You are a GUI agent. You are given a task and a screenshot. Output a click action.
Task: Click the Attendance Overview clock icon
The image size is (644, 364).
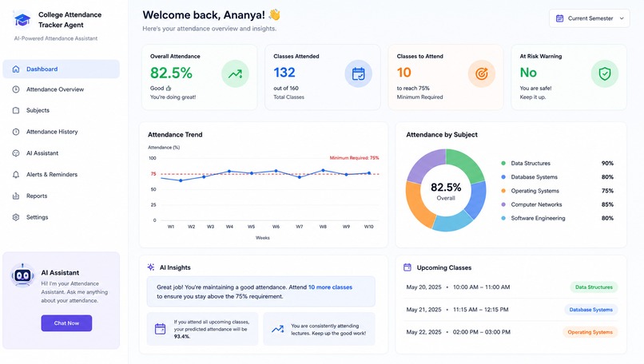pyautogui.click(x=16, y=89)
